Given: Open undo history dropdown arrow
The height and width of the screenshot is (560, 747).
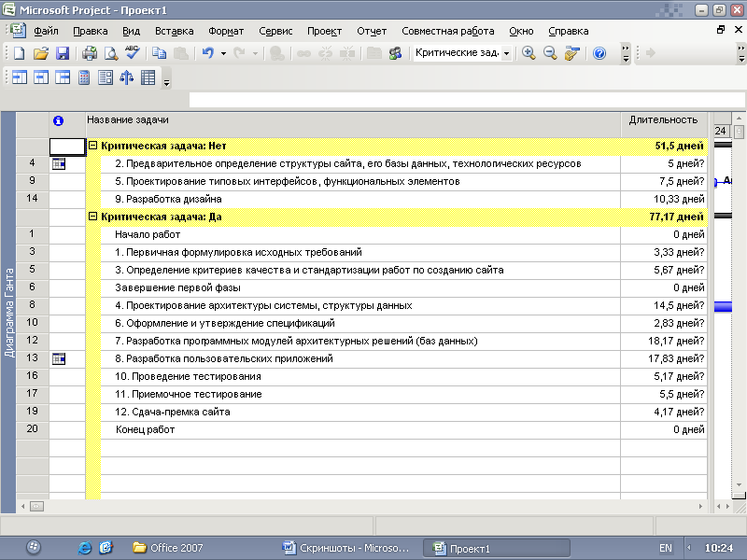Looking at the screenshot, I should pyautogui.click(x=223, y=53).
